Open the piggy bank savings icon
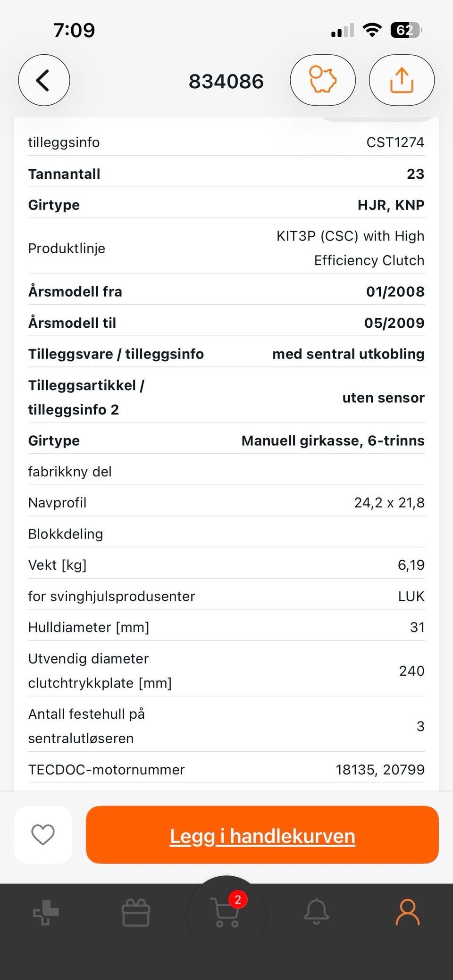 click(323, 80)
